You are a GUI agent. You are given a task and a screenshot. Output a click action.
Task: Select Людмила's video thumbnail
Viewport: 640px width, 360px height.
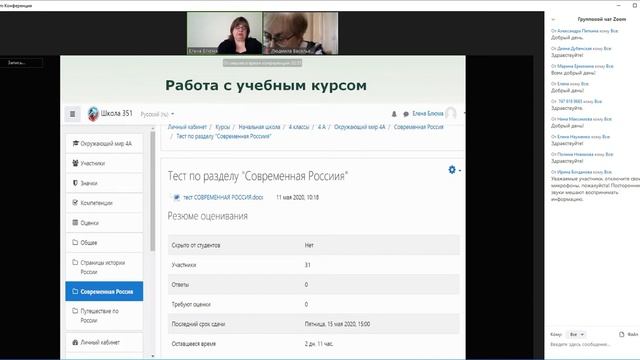click(300, 33)
